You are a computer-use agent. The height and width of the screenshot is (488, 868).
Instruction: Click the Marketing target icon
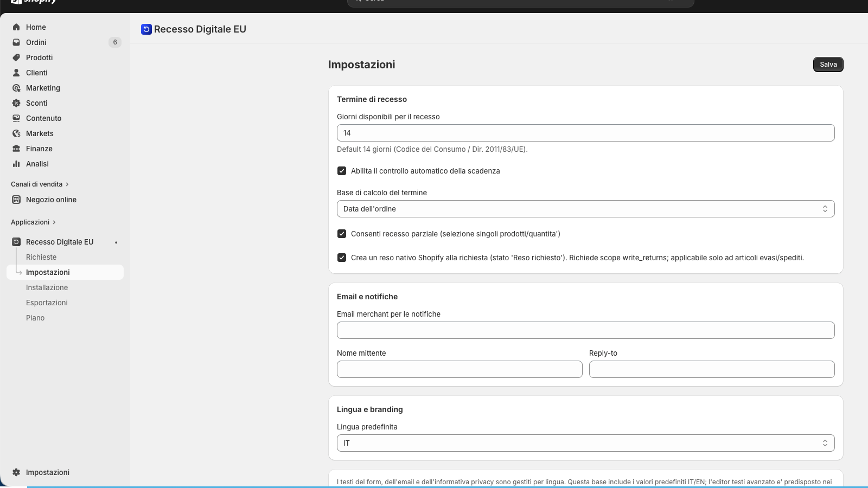16,88
